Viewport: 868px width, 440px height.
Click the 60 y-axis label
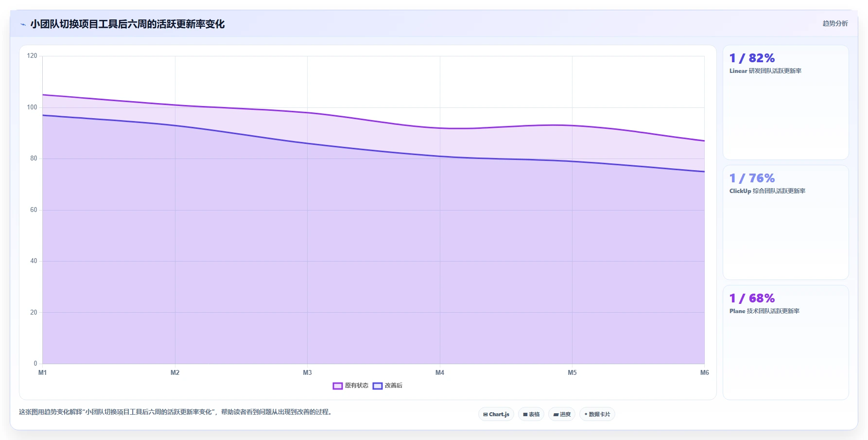[34, 210]
